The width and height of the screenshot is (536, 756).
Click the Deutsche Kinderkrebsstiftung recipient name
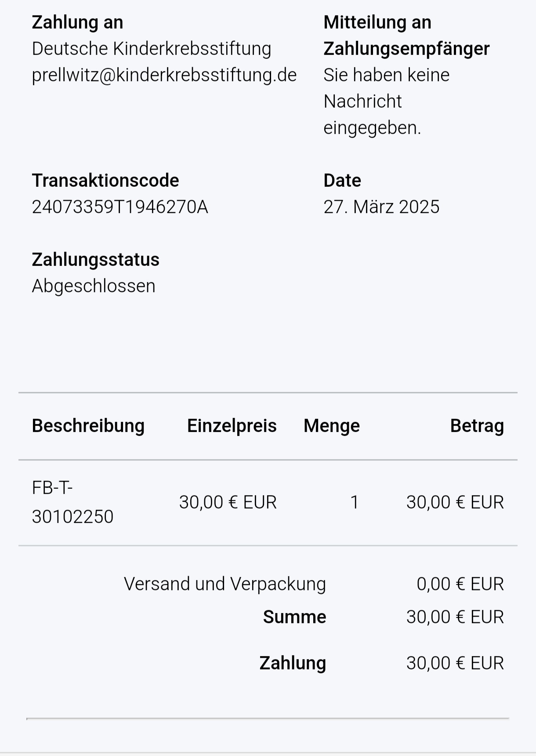(x=151, y=49)
